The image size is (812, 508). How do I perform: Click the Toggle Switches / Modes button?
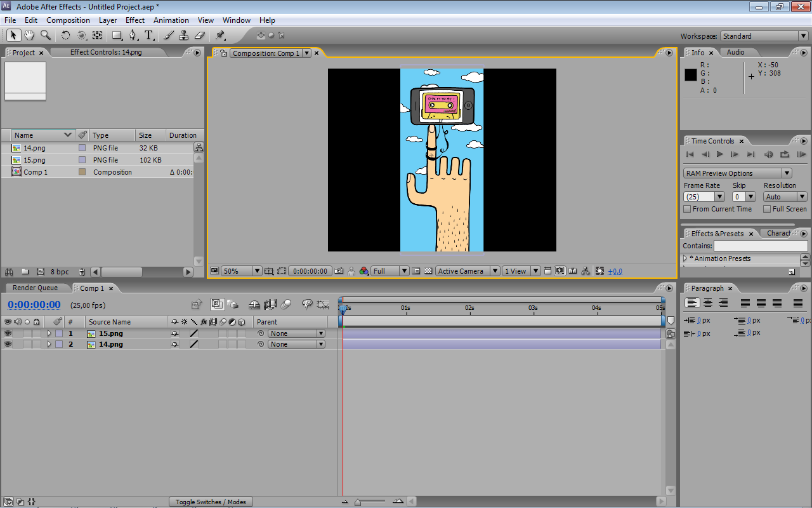[x=211, y=502]
